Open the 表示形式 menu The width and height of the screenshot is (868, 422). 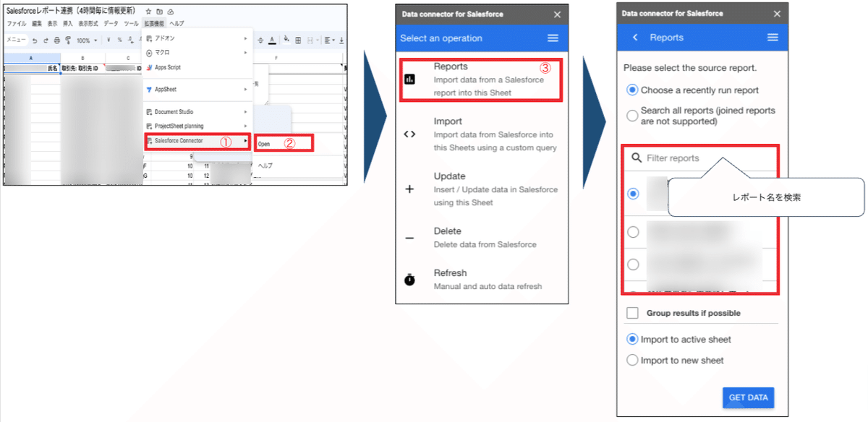coord(88,24)
